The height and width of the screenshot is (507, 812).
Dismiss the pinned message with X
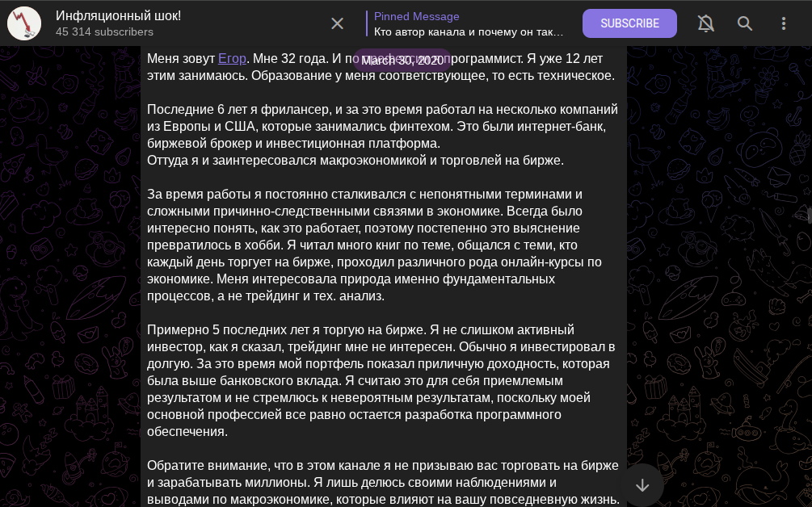tap(337, 23)
